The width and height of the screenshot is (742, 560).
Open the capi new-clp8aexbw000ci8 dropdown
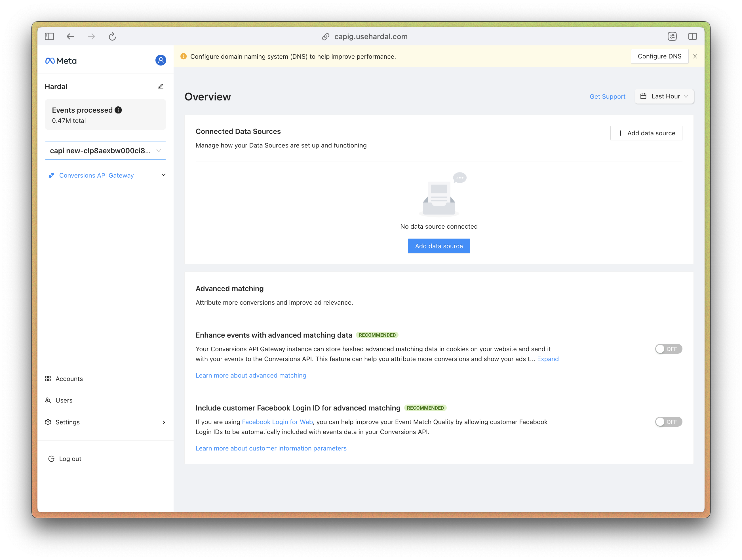coord(105,151)
